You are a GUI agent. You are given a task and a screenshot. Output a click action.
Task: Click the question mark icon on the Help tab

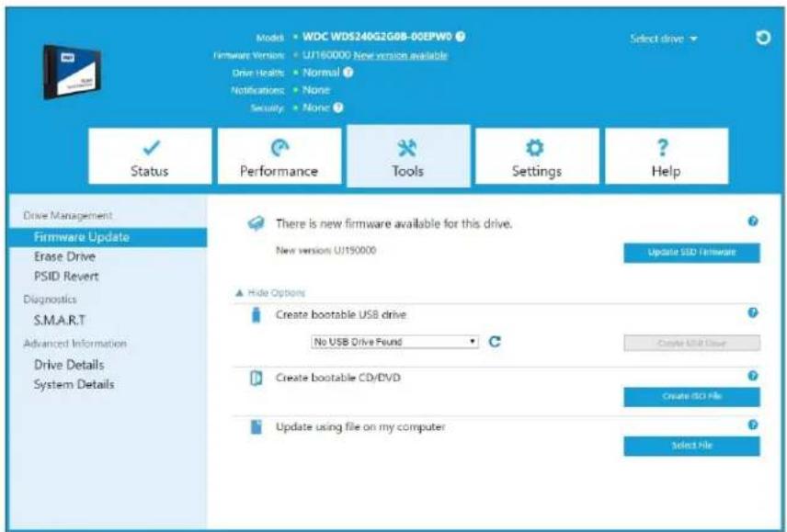pyautogui.click(x=663, y=147)
